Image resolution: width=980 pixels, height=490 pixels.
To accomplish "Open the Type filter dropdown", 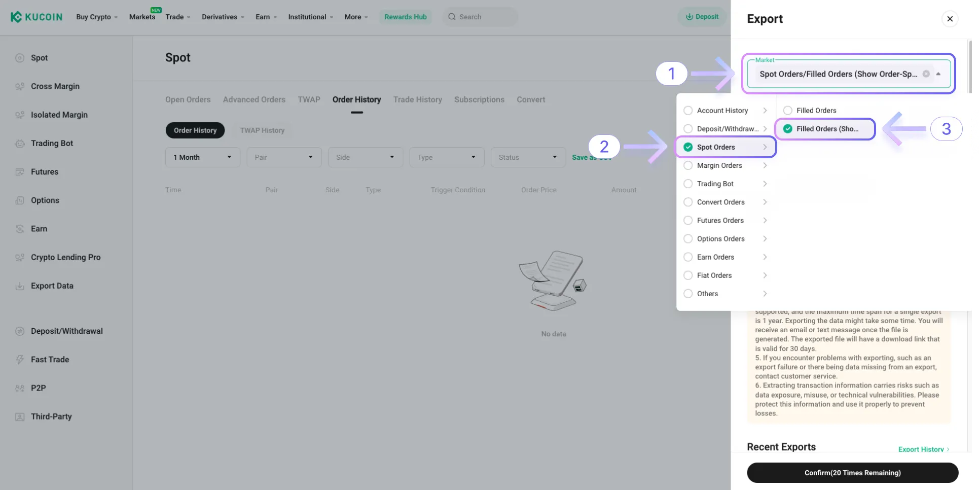I will 447,157.
